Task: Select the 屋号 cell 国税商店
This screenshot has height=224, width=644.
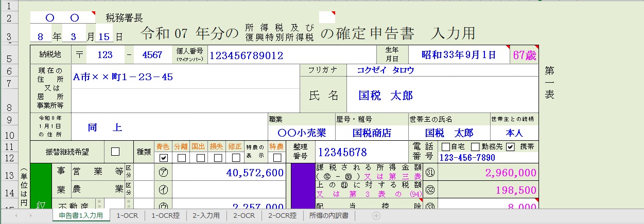Action: [x=371, y=133]
